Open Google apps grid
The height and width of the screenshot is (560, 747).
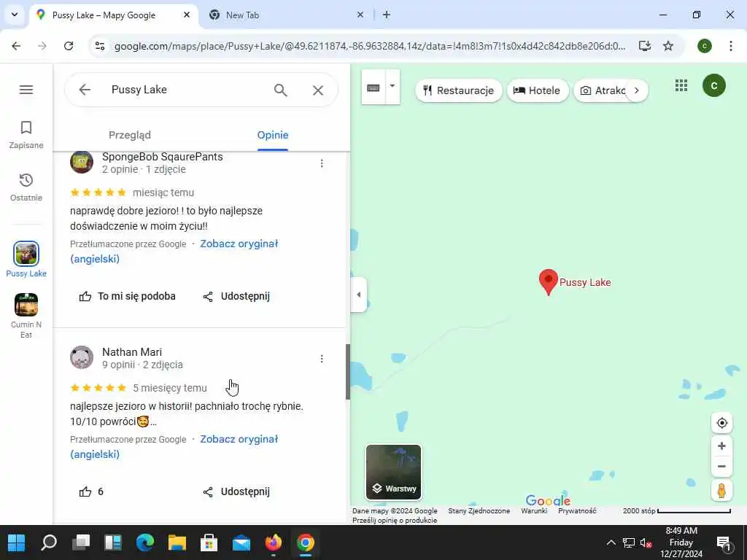pyautogui.click(x=681, y=85)
